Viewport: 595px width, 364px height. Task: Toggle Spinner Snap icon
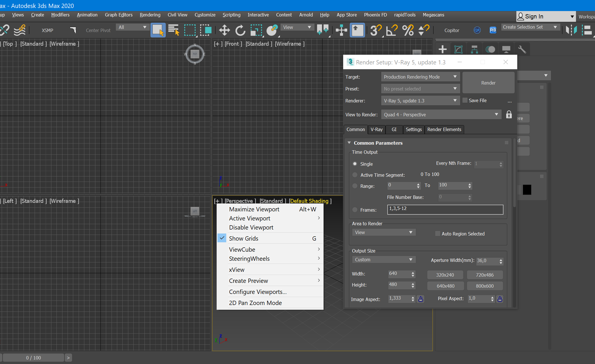pos(424,30)
